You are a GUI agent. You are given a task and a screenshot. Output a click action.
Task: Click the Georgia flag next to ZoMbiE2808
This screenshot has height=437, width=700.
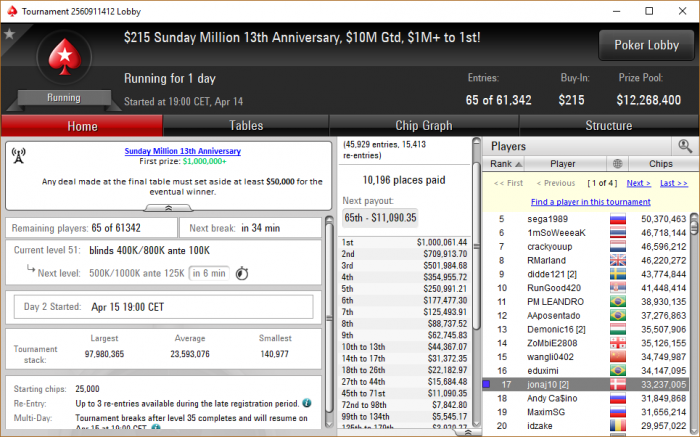(617, 343)
